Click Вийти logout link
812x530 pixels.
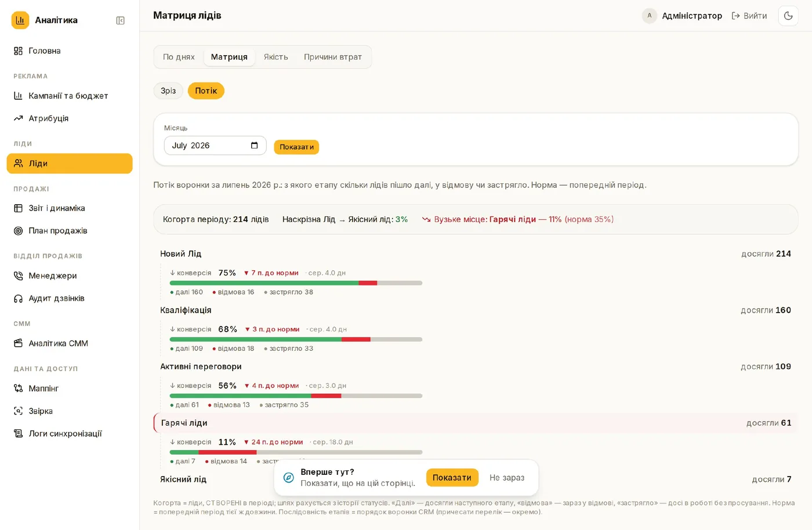tap(749, 16)
